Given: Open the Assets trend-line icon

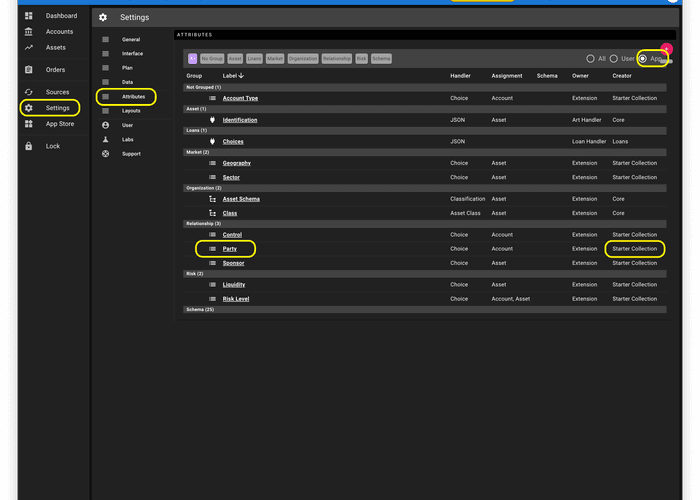Looking at the screenshot, I should [x=29, y=47].
